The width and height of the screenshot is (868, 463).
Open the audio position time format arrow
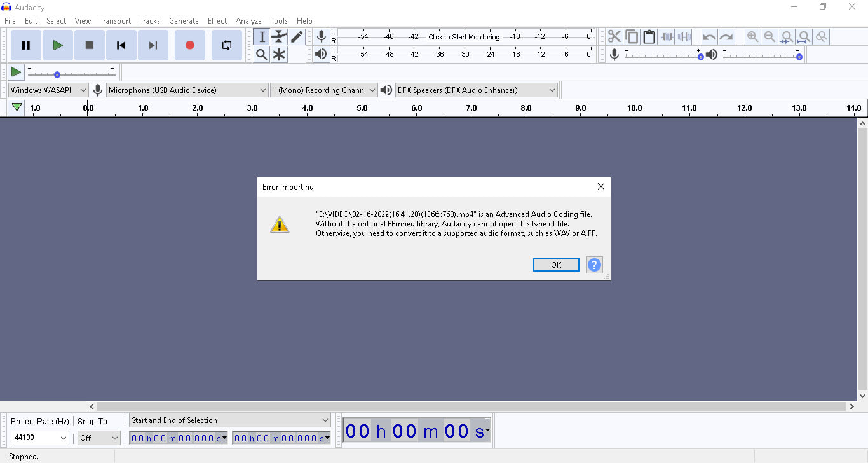tap(487, 431)
